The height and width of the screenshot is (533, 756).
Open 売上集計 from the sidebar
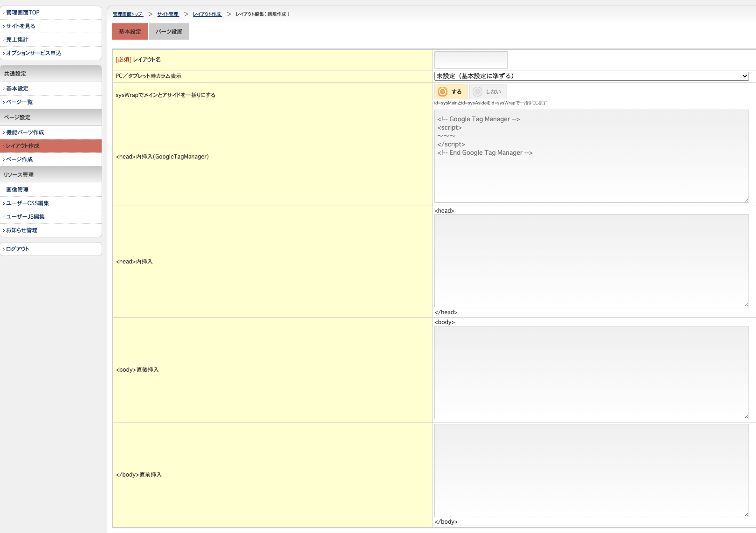tap(17, 40)
